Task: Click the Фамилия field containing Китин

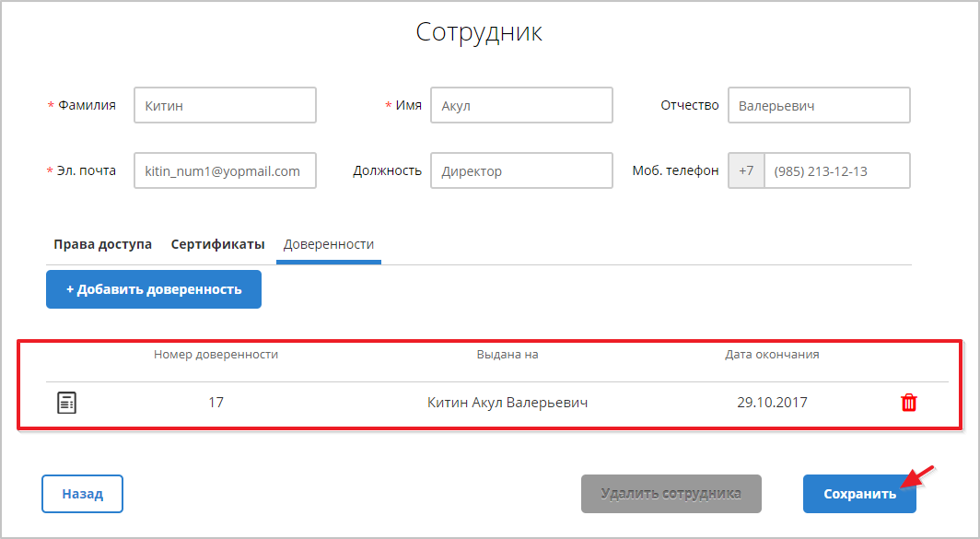Action: point(225,105)
